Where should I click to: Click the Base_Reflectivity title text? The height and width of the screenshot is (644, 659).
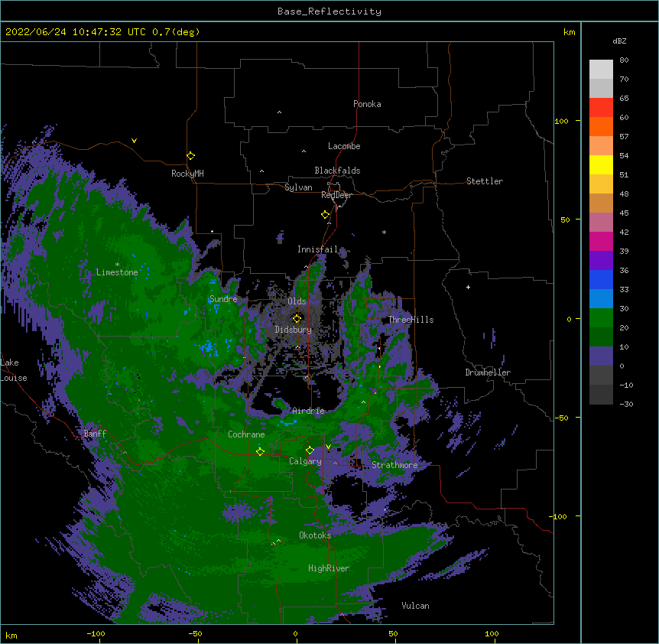329,11
